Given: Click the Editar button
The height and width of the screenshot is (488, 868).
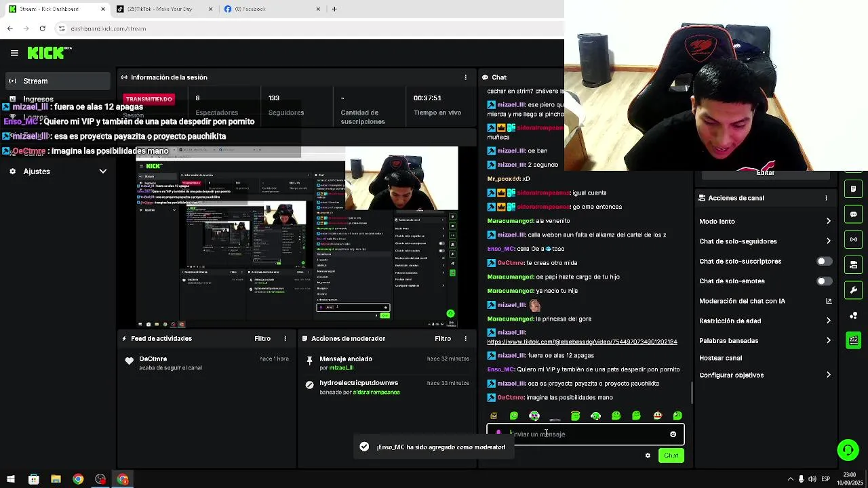Looking at the screenshot, I should coord(766,174).
